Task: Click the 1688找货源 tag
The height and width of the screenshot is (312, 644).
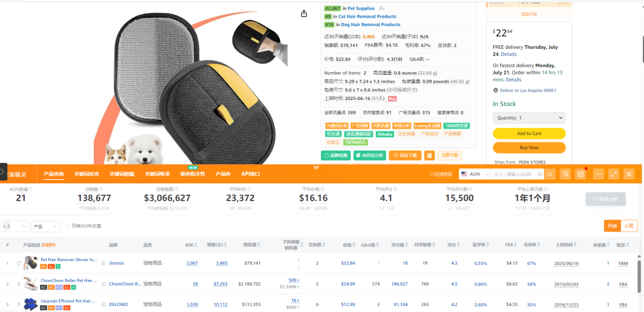Action: (x=457, y=126)
